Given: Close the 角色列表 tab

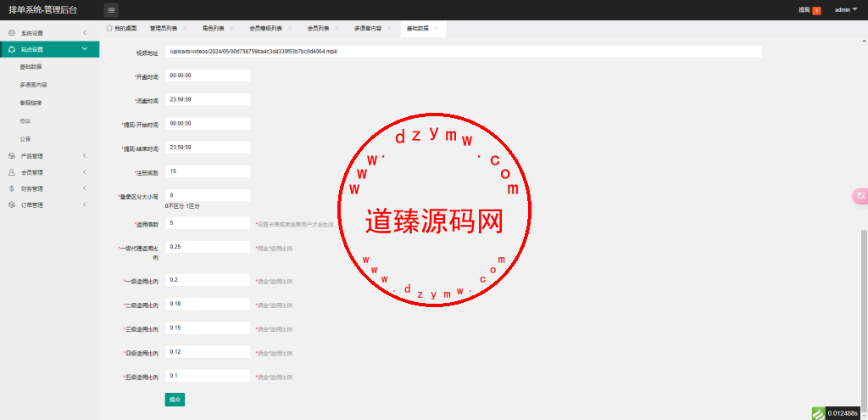Looking at the screenshot, I should (232, 28).
